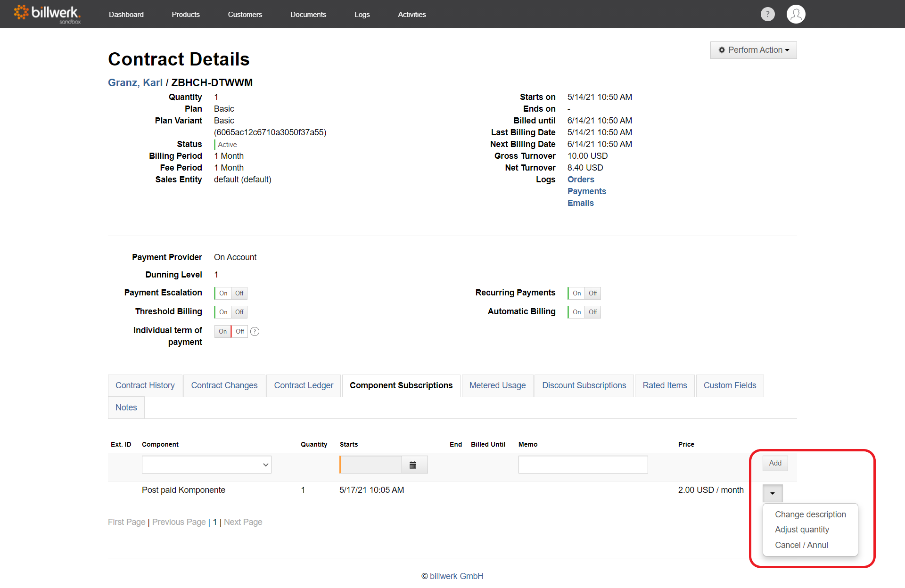Screen dimensions: 905x588
Task: Toggle the Post paid Komponente actions caret
Action: 773,493
